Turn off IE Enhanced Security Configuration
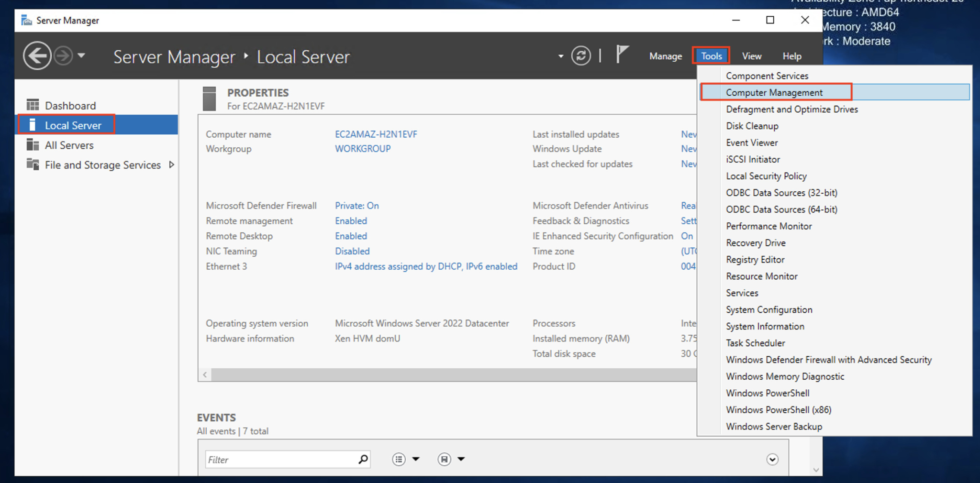 coord(687,236)
